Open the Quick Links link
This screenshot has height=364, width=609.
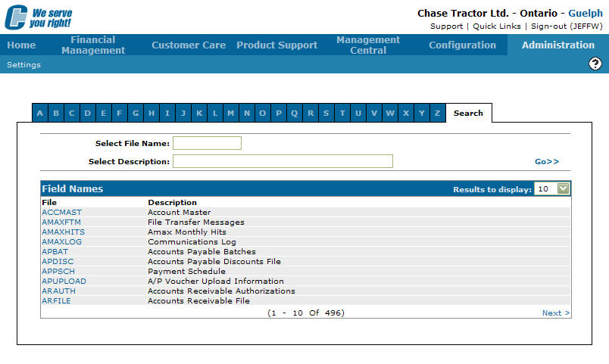[496, 26]
